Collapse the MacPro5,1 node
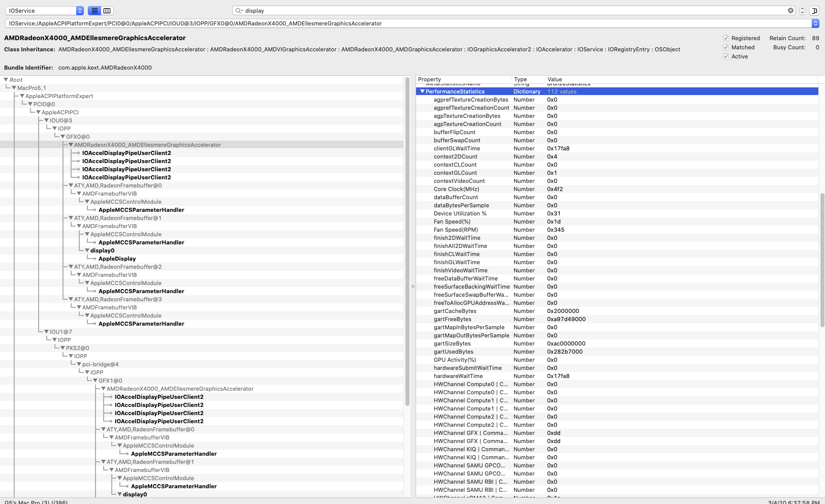This screenshot has width=825, height=504. 14,88
